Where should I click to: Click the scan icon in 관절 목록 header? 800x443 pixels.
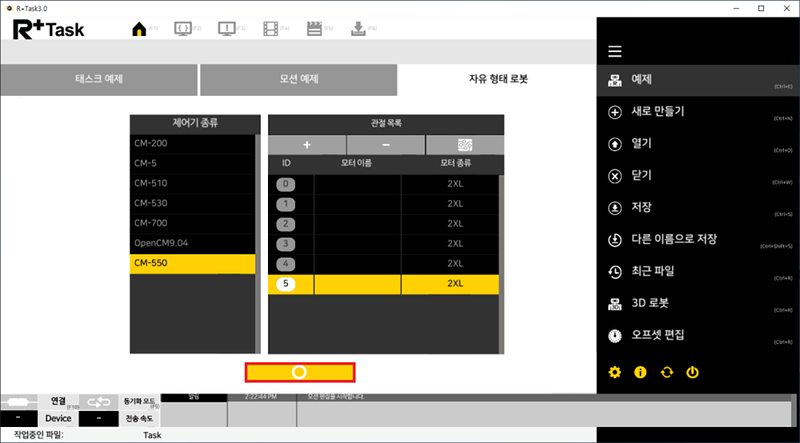point(463,144)
